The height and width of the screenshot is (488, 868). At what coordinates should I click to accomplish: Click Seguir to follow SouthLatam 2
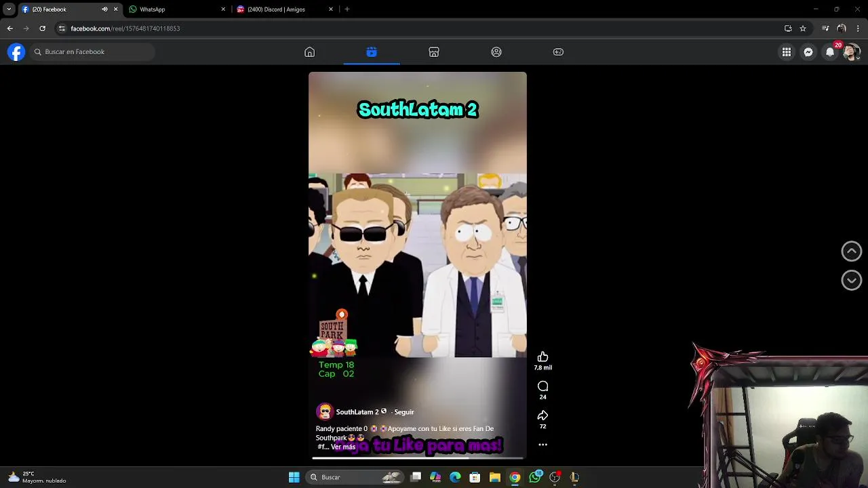click(x=404, y=412)
